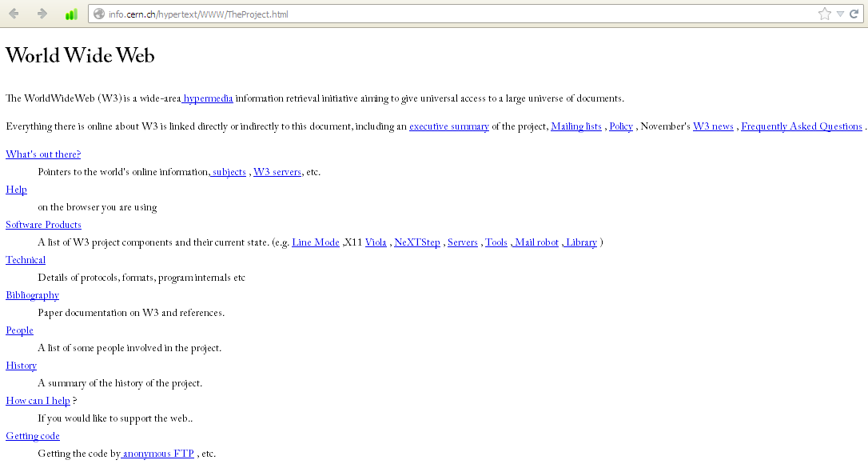Viewport: 868px width, 468px height.
Task: Follow the Mailing lists link
Action: pos(576,126)
